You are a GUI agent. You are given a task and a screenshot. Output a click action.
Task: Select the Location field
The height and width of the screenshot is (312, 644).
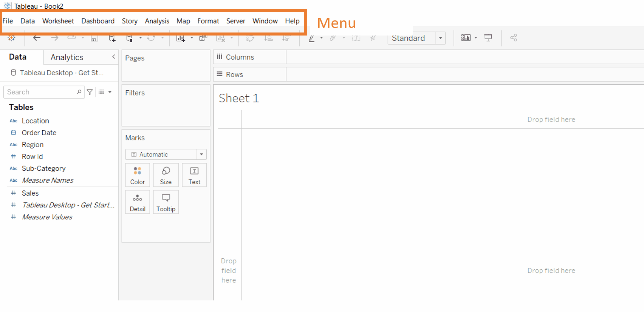click(x=35, y=121)
